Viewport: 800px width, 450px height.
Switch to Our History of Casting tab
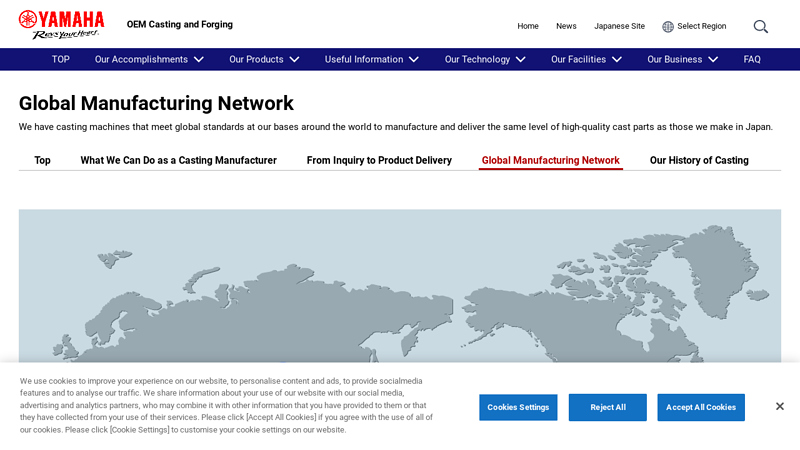[699, 160]
